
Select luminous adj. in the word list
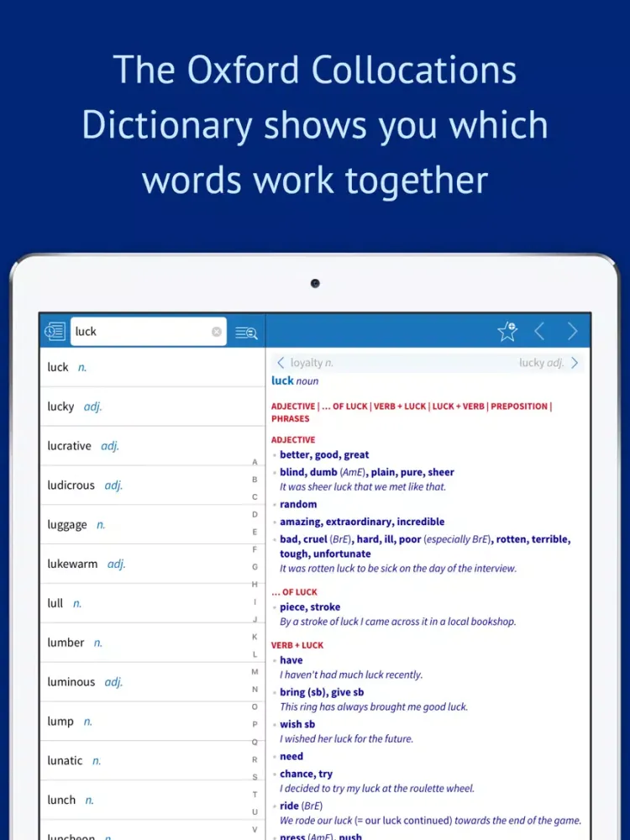[x=152, y=681]
